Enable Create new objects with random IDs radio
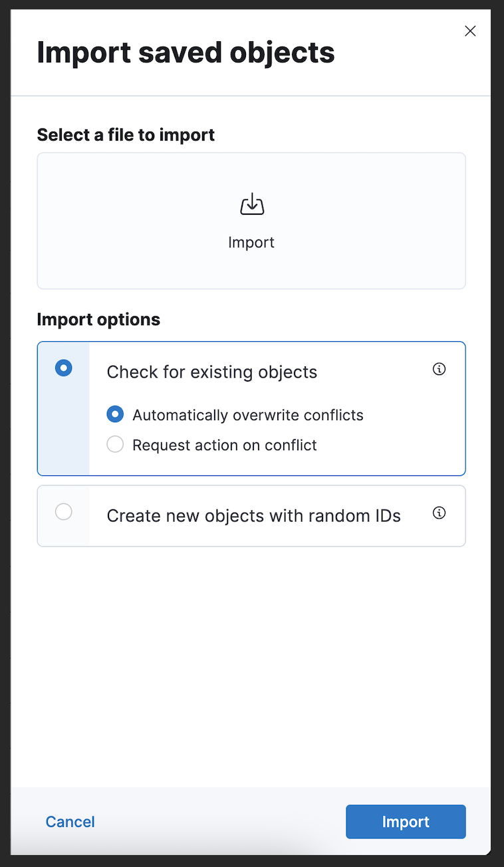The image size is (504, 867). [64, 511]
